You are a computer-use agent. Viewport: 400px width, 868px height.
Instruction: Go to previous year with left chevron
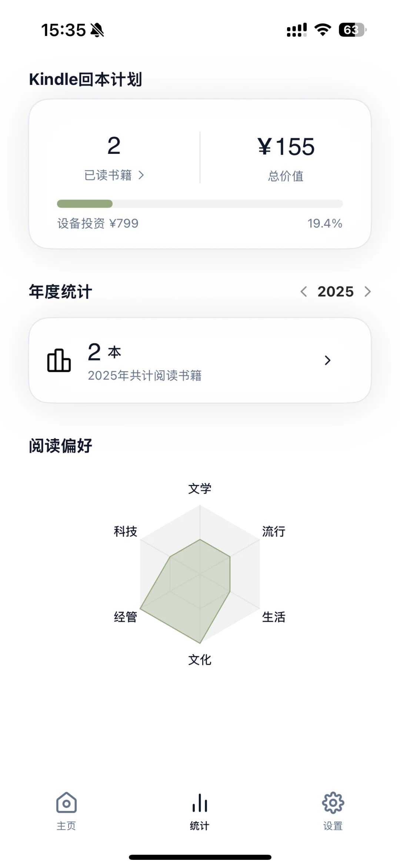point(304,291)
